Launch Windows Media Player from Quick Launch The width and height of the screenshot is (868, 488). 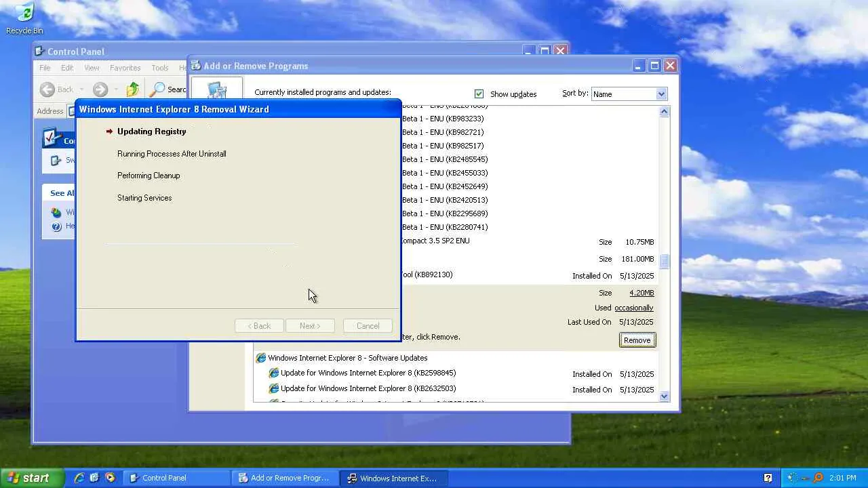(x=110, y=478)
